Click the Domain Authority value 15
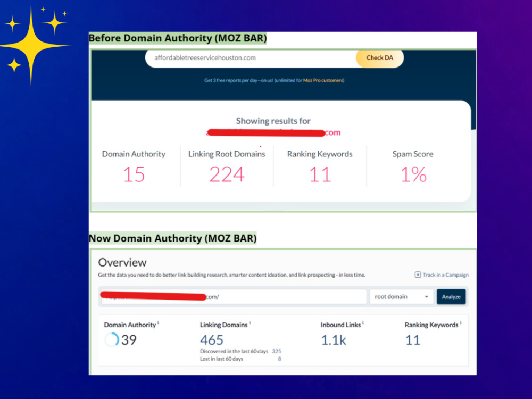Image resolution: width=532 pixels, height=399 pixels. (x=134, y=174)
